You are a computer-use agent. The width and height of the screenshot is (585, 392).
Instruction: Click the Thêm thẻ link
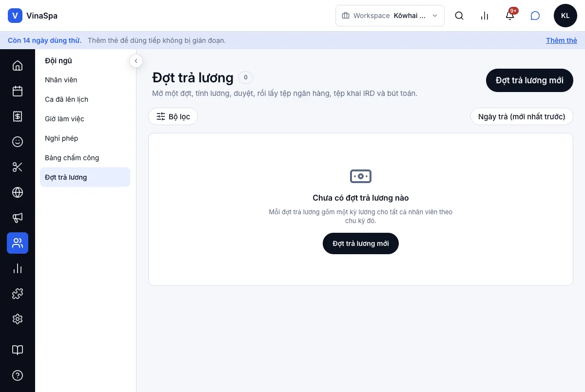pos(562,40)
